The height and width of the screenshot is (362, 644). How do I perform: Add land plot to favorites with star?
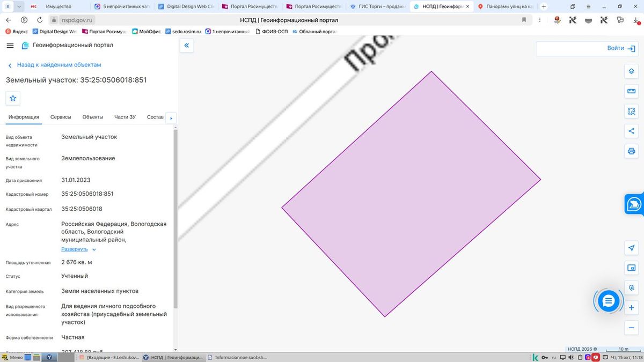point(13,98)
